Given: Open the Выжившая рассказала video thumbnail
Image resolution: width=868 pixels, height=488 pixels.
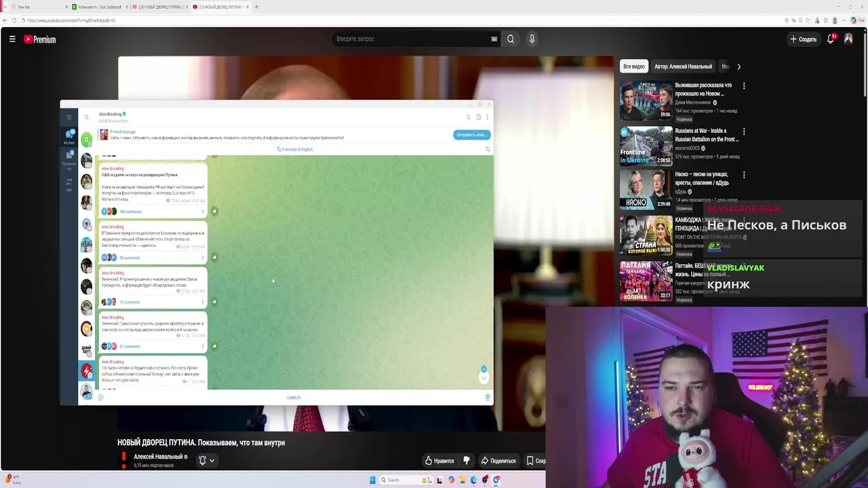Looking at the screenshot, I should (646, 100).
